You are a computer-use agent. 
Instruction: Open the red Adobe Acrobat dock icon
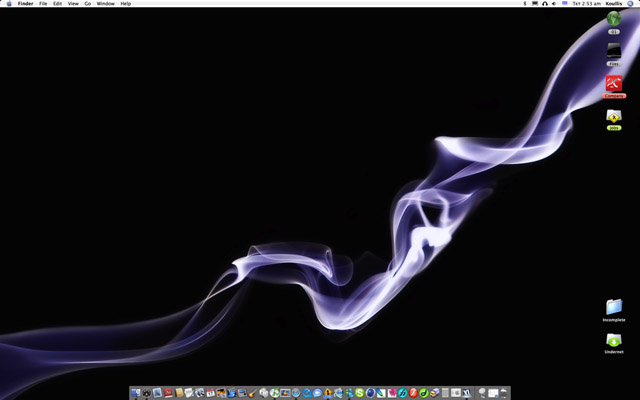(168, 393)
